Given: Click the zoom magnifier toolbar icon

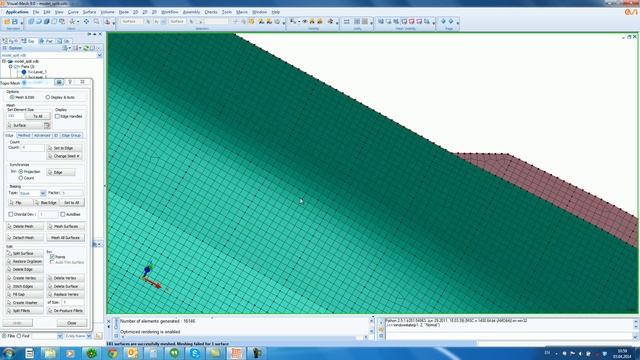Looking at the screenshot, I should (97, 21).
